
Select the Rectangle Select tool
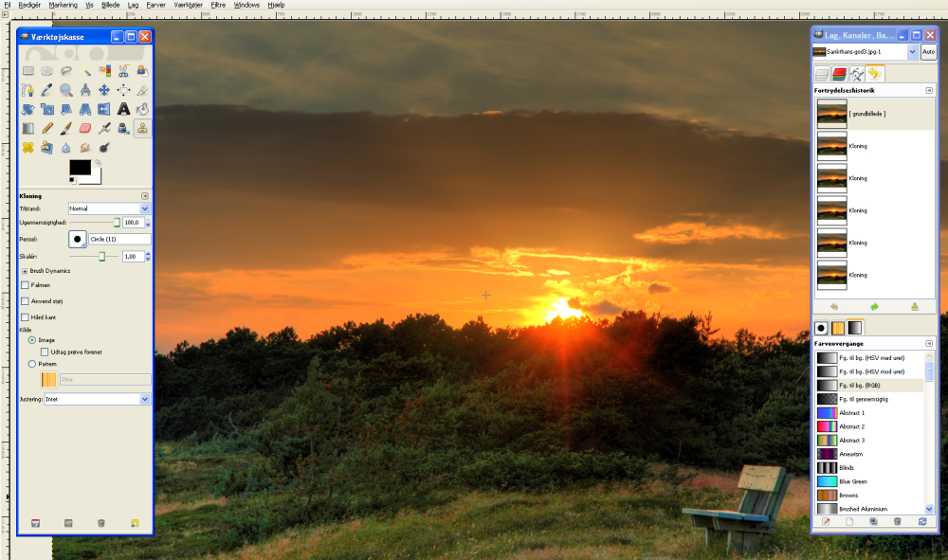[x=28, y=70]
